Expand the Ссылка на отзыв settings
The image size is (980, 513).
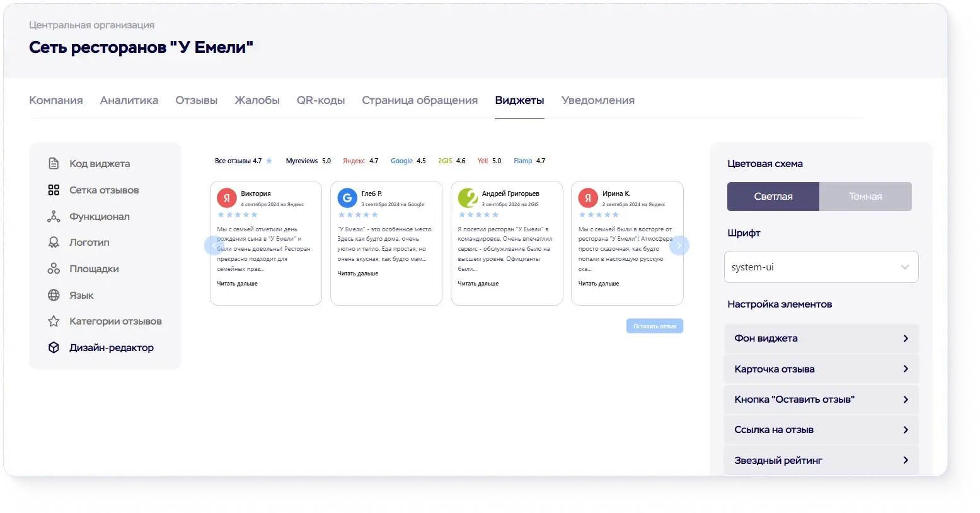821,430
